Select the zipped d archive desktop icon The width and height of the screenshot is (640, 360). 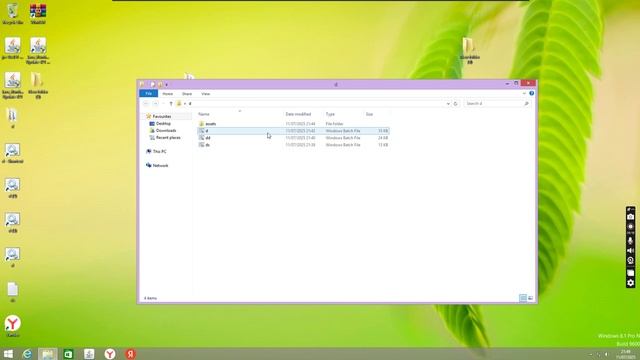(12, 118)
